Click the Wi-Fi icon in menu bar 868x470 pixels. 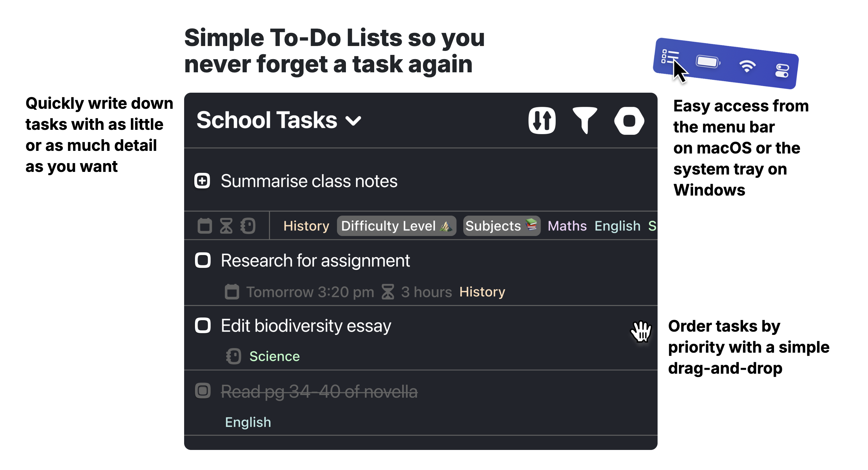(x=747, y=66)
